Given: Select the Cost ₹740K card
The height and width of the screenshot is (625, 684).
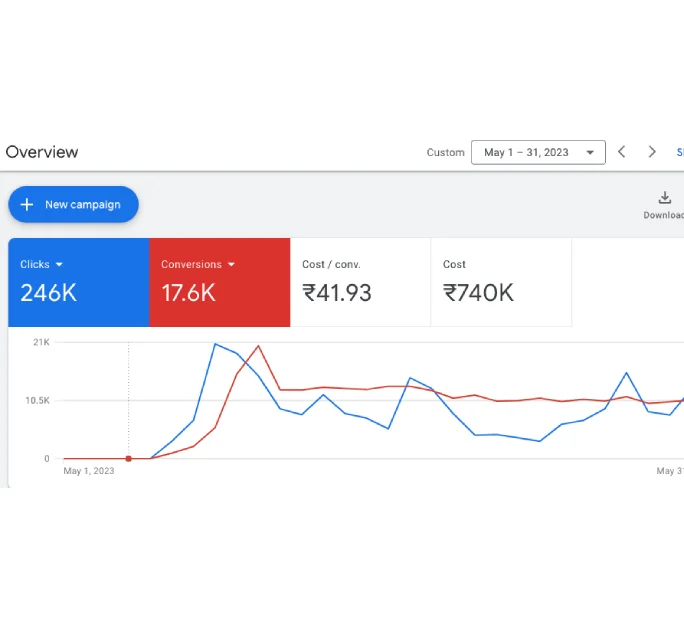Looking at the screenshot, I should (x=501, y=282).
